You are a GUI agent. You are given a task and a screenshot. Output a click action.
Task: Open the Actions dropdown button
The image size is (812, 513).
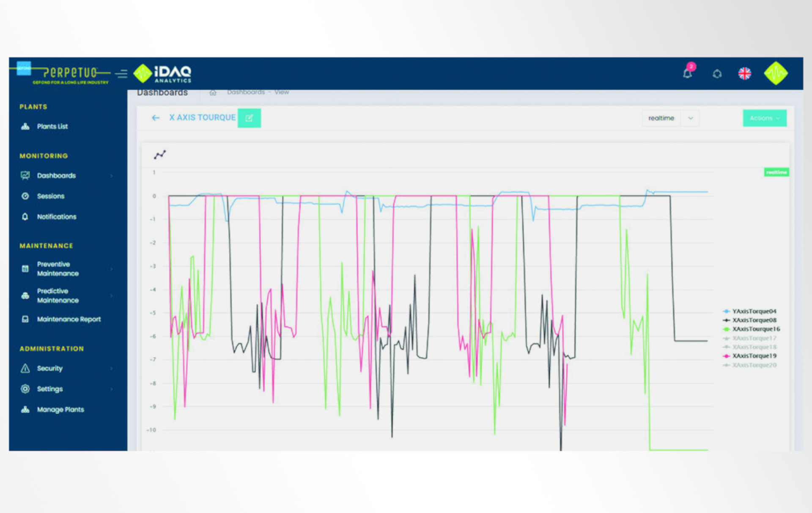click(765, 118)
